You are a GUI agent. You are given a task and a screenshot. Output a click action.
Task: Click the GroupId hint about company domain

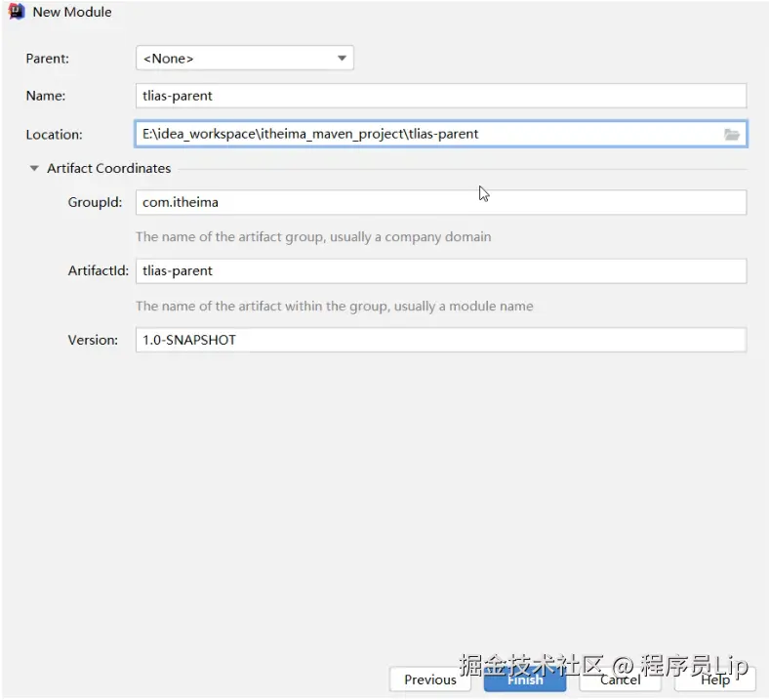(313, 237)
